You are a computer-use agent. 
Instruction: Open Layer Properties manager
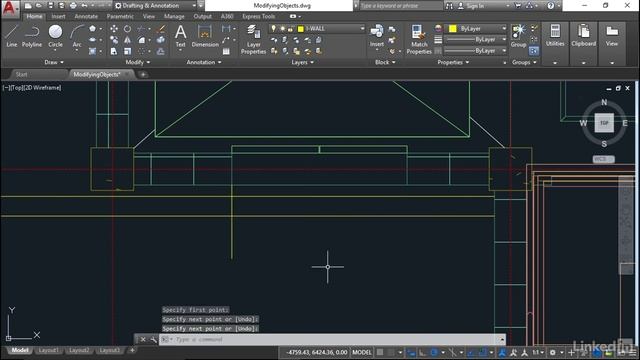pos(253,39)
